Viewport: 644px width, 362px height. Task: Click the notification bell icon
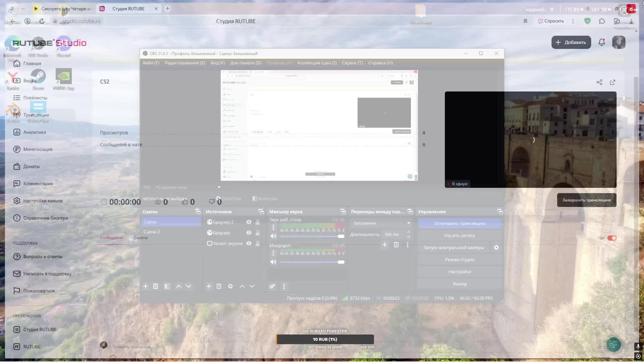[602, 42]
